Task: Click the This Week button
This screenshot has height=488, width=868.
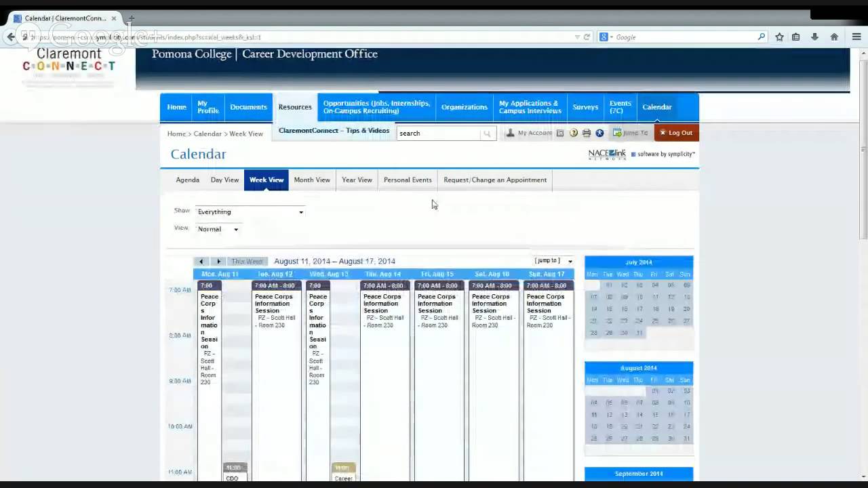Action: click(x=247, y=261)
